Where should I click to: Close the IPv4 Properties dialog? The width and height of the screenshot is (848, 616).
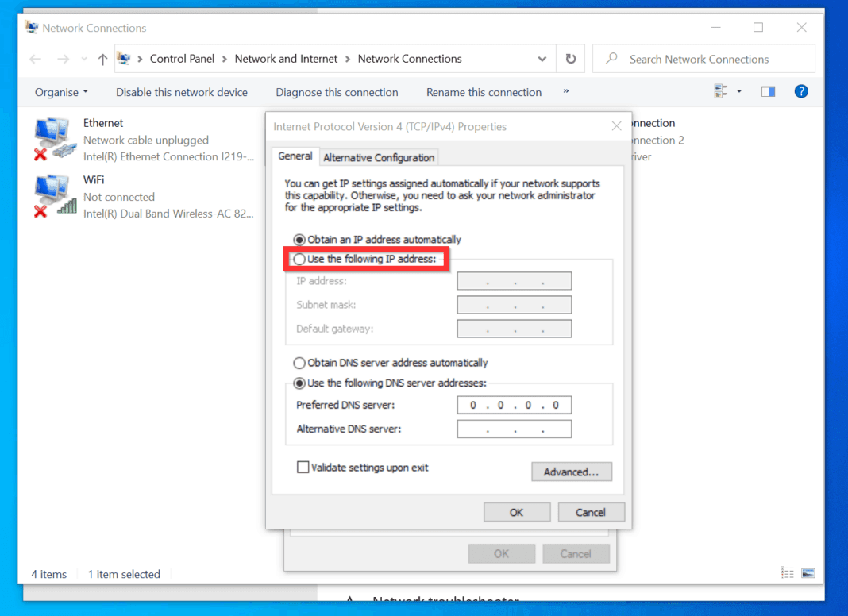(x=616, y=126)
